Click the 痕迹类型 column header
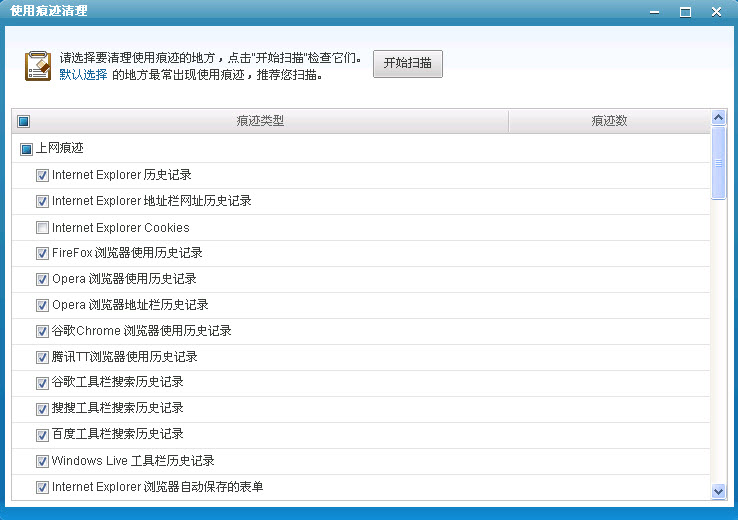 tap(260, 121)
